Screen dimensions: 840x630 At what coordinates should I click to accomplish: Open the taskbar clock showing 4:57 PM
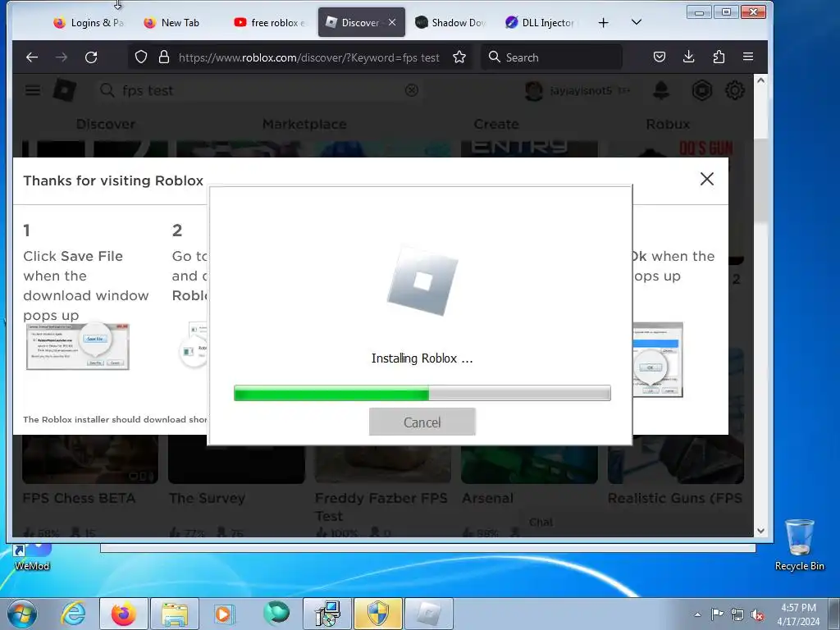[x=798, y=614]
